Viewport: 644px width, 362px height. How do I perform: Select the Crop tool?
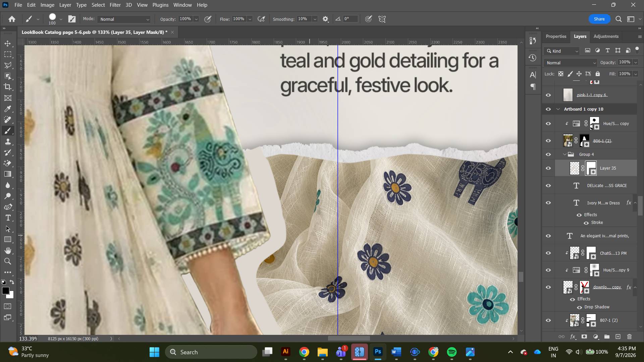pyautogui.click(x=8, y=87)
